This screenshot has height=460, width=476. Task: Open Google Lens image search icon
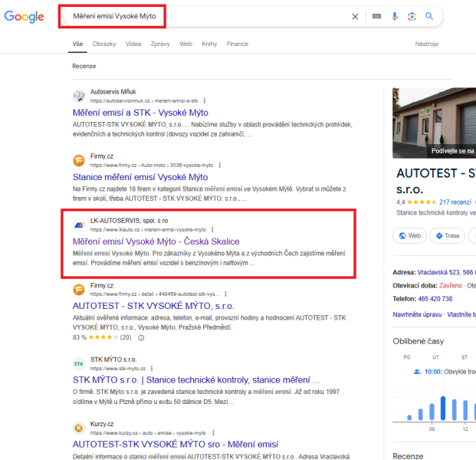(412, 16)
